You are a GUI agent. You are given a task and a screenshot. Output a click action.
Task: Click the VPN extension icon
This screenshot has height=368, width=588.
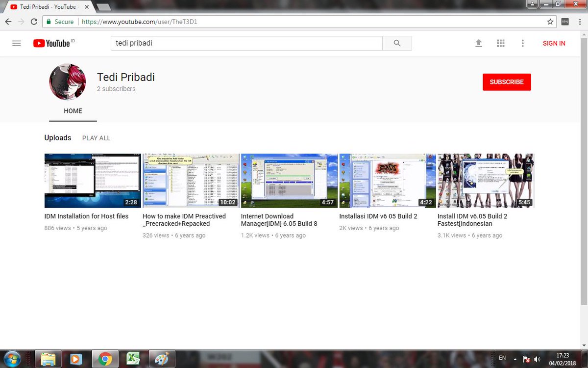click(x=565, y=22)
